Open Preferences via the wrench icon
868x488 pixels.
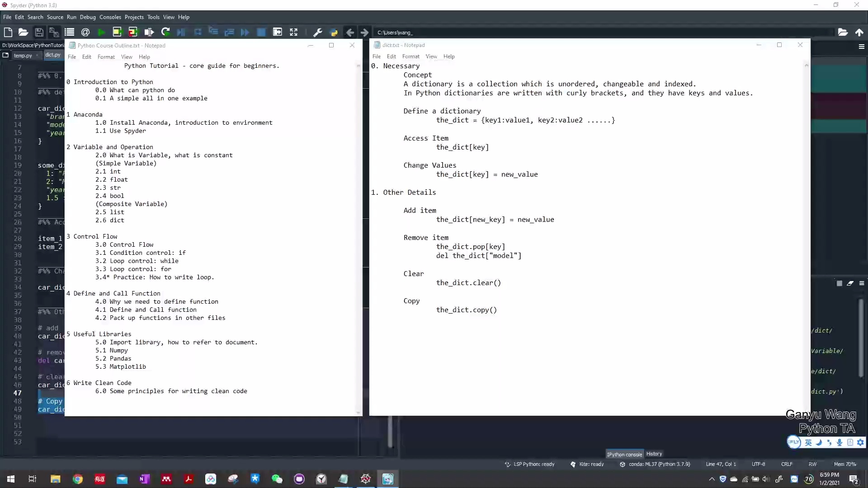click(x=318, y=32)
